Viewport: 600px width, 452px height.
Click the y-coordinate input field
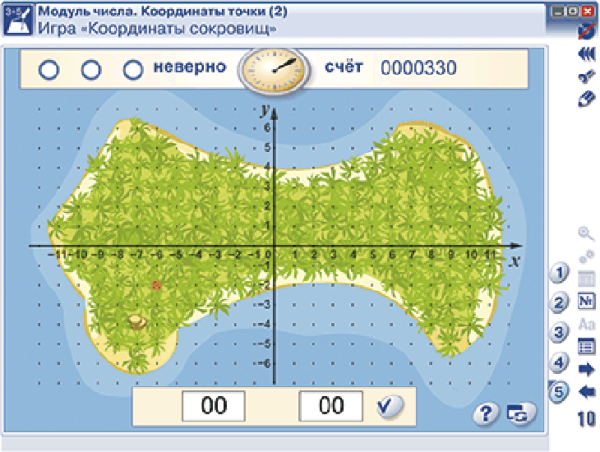pyautogui.click(x=331, y=406)
